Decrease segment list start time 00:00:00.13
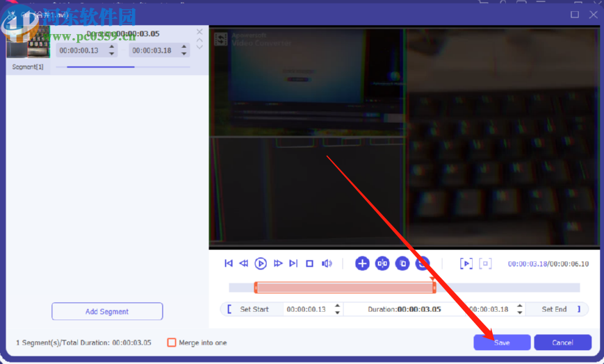 tap(112, 53)
